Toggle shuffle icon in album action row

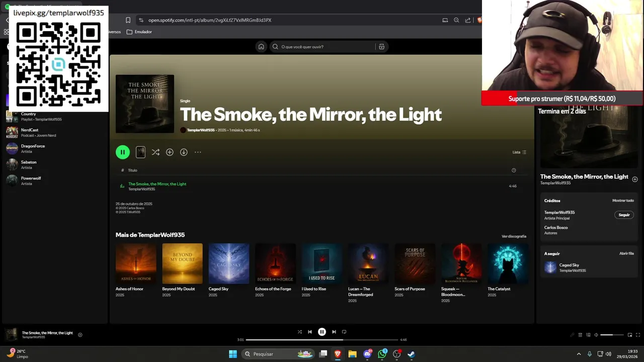point(155,152)
